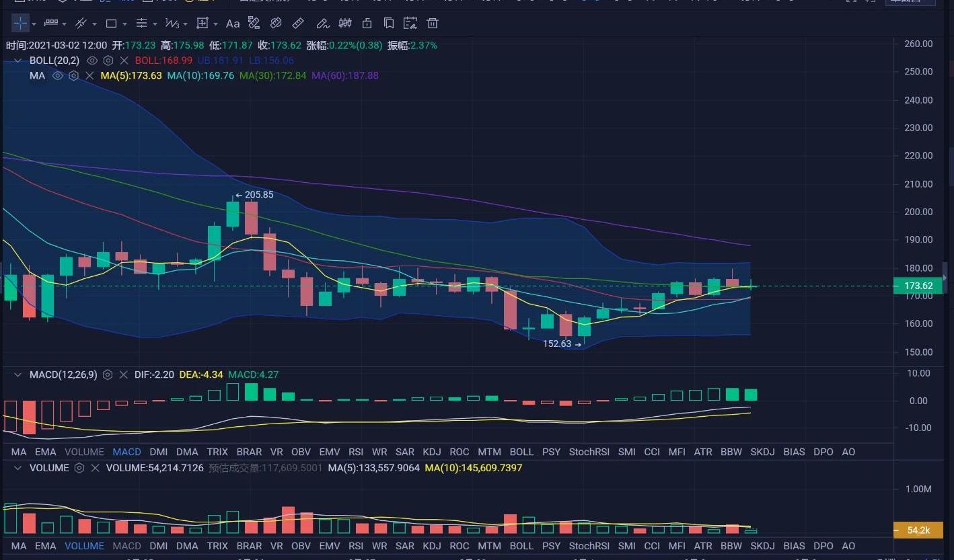Expand the rectangle shape tool dropdown
This screenshot has height=560, width=954.
pyautogui.click(x=126, y=24)
